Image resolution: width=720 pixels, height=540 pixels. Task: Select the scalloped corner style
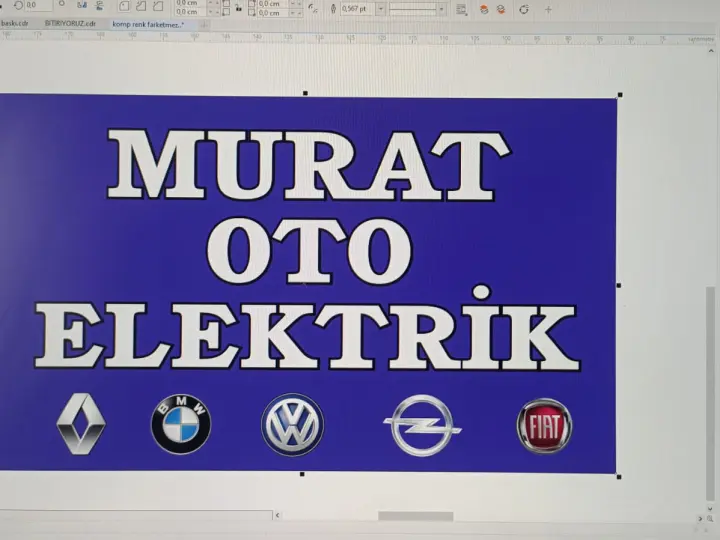[x=141, y=6]
